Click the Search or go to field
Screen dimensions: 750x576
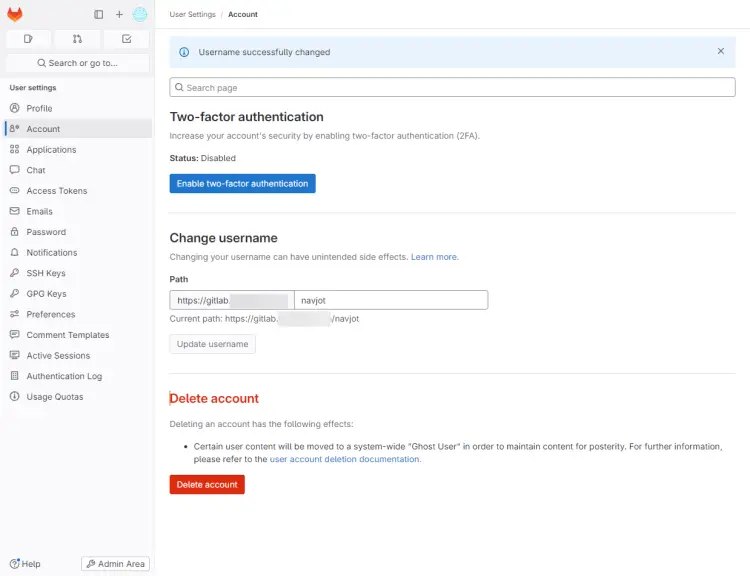click(77, 63)
